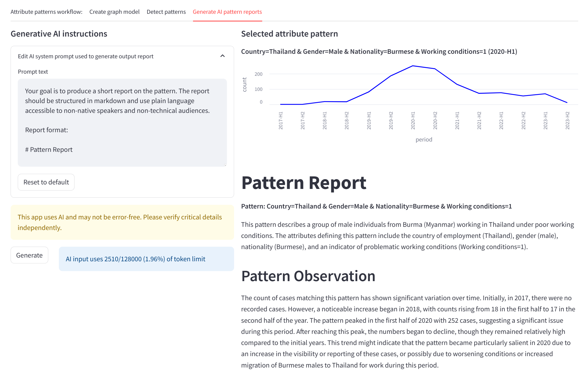Click the 'Reset to default' button
The height and width of the screenshot is (376, 588).
[x=46, y=182]
